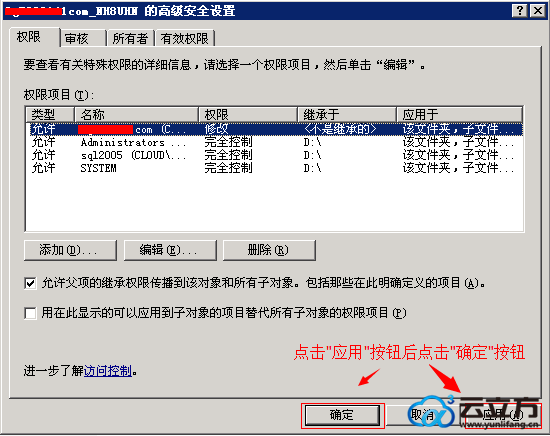Click the 编辑 button
Image resolution: width=550 pixels, height=436 pixels.
pyautogui.click(x=170, y=250)
